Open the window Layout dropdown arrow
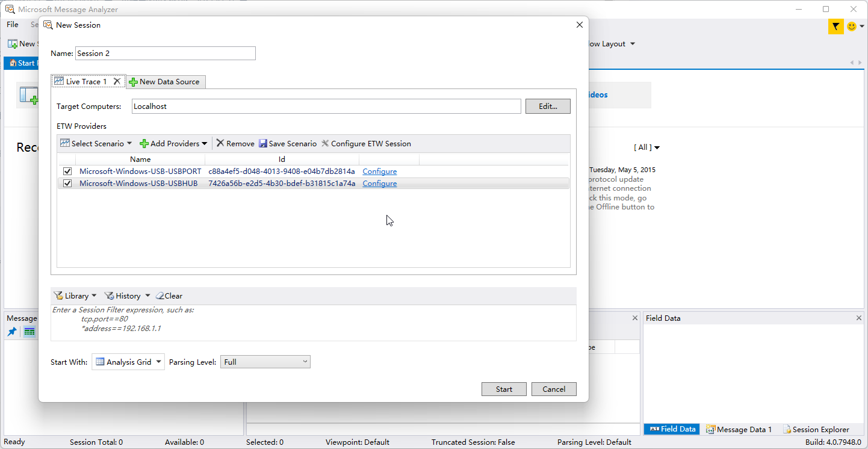This screenshot has width=868, height=449. pyautogui.click(x=633, y=44)
